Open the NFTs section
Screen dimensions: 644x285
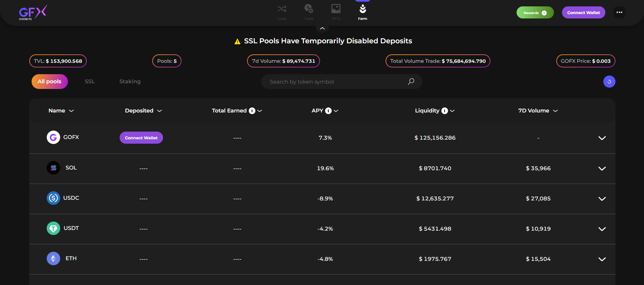click(x=336, y=12)
